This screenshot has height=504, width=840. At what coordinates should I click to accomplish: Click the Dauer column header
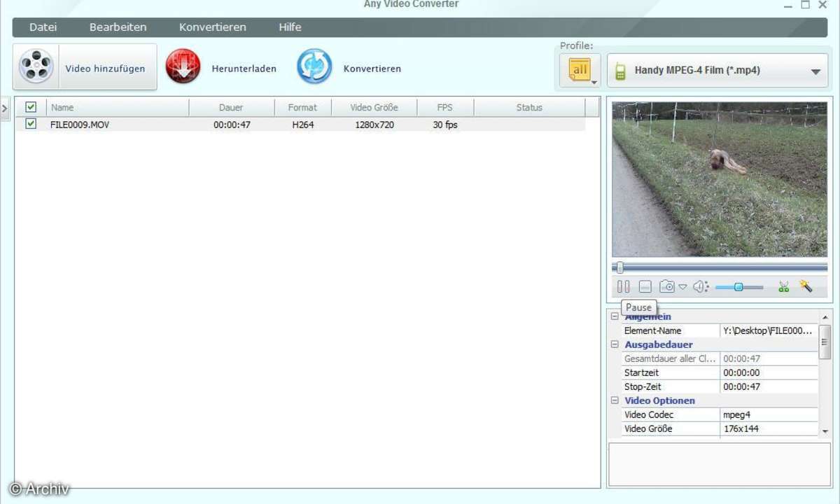[231, 107]
